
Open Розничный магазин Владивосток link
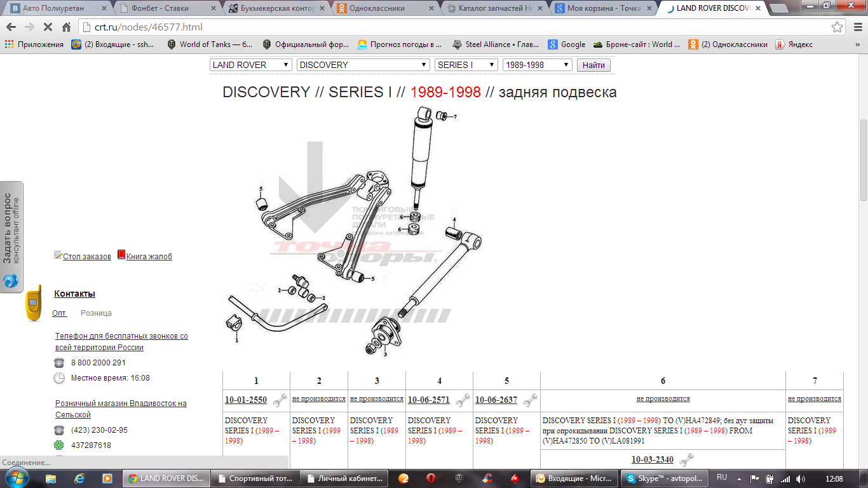click(121, 409)
